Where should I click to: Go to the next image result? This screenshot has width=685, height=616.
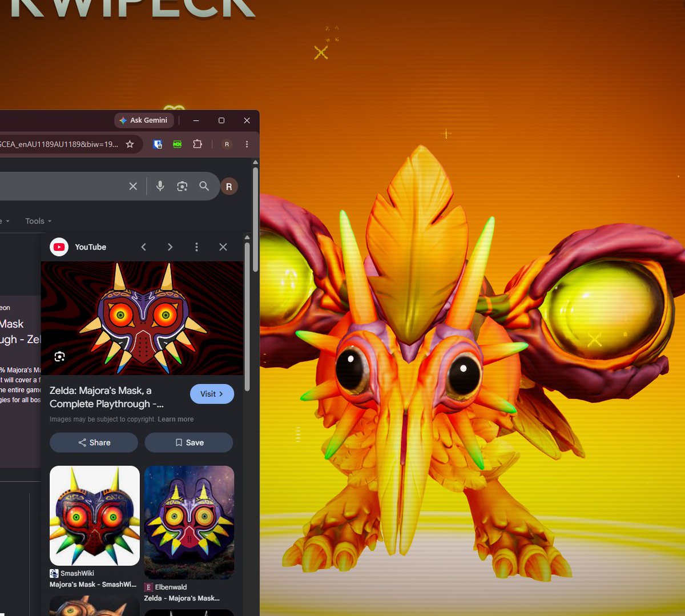point(170,247)
